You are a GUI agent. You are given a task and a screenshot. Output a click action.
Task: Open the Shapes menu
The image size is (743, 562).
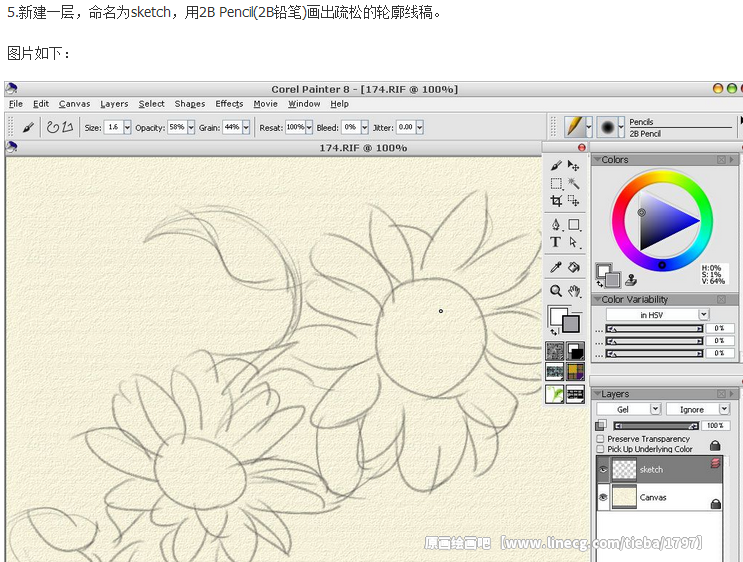[x=190, y=104]
